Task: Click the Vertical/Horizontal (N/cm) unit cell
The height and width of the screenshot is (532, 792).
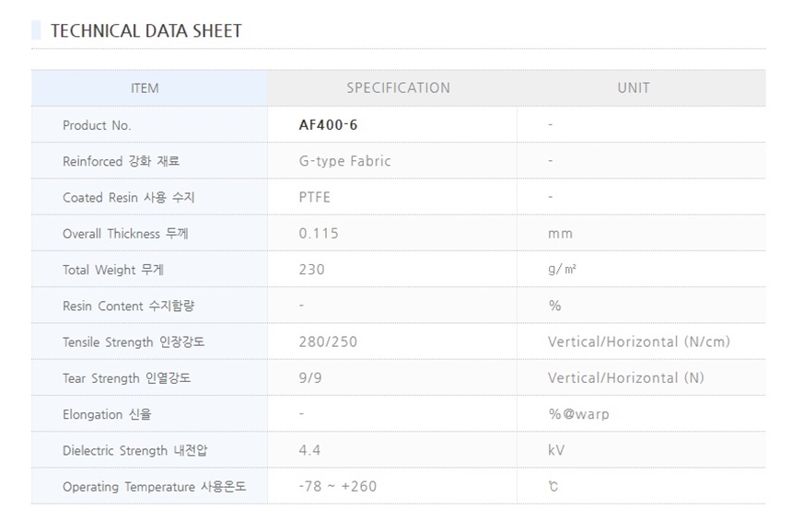Action: tap(638, 342)
